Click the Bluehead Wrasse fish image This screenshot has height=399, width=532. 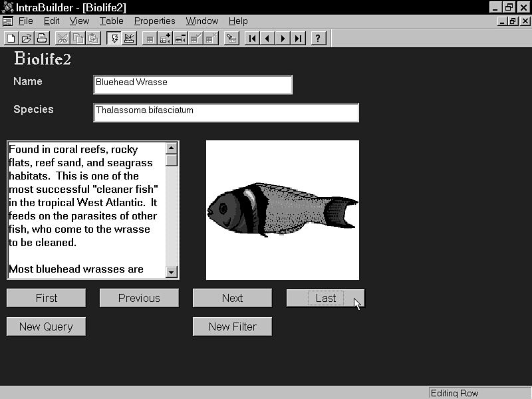coord(282,209)
